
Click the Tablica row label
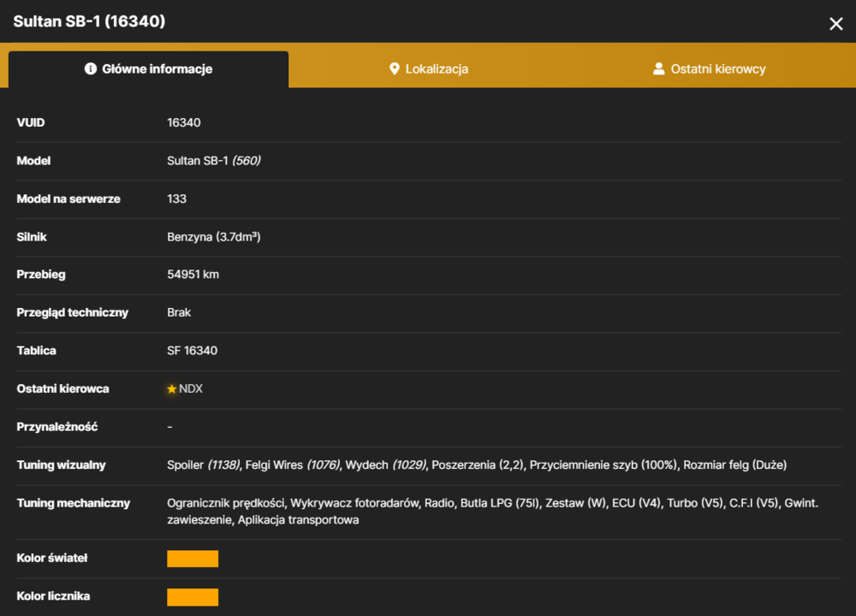coord(36,351)
